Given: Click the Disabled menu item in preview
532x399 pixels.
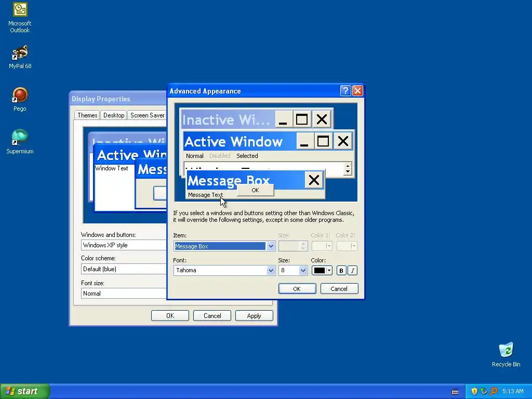Looking at the screenshot, I should coord(220,156).
